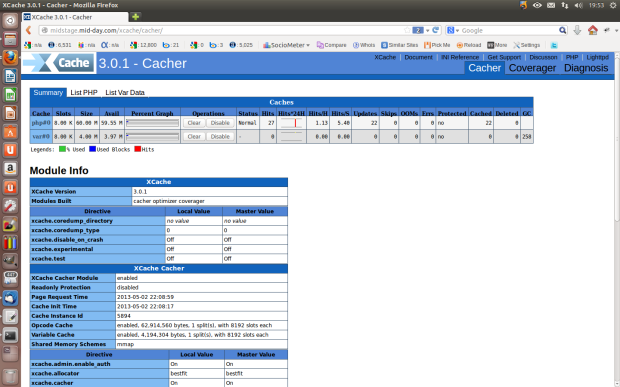Image resolution: width=620 pixels, height=387 pixels.
Task: Click the search magnifier icon
Action: (x=562, y=30)
